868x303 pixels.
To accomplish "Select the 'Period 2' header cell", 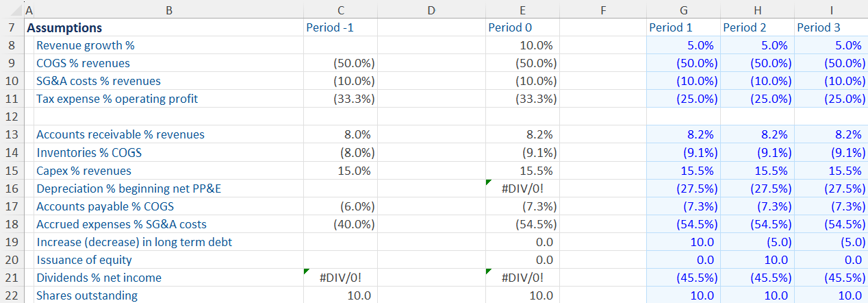I will pyautogui.click(x=756, y=28).
